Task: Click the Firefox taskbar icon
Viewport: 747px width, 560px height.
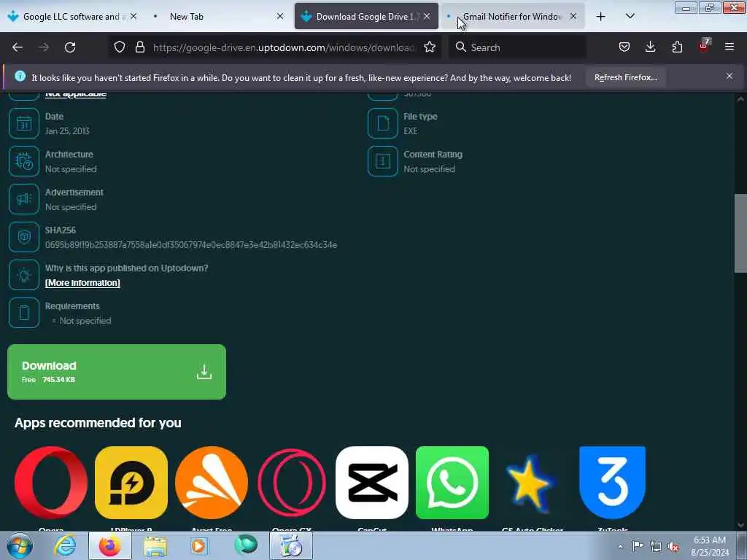Action: pos(109,545)
